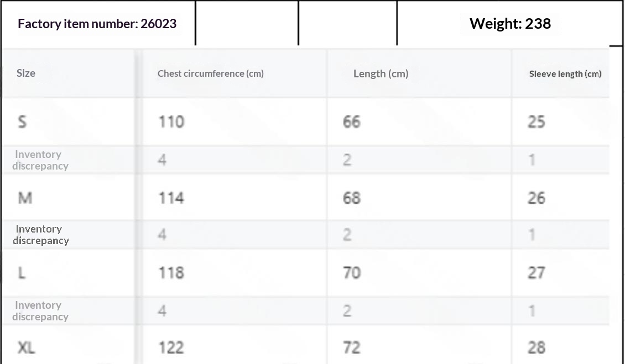Click chest value 118 for size L
The width and height of the screenshot is (625, 364).
point(171,273)
